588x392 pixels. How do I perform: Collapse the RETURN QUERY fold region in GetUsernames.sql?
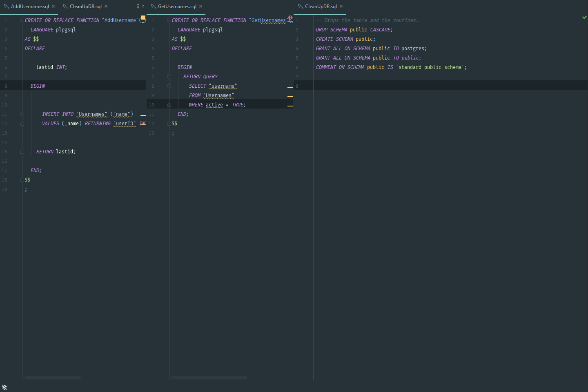pyautogui.click(x=169, y=76)
